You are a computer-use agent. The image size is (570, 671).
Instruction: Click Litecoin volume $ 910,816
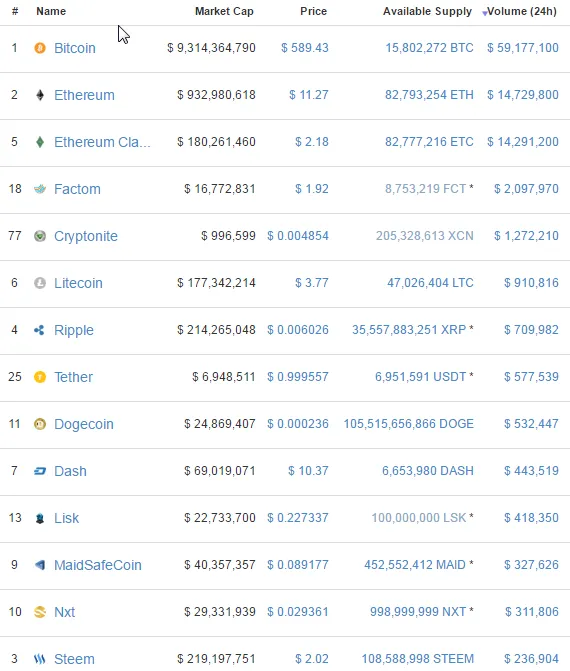pos(531,283)
